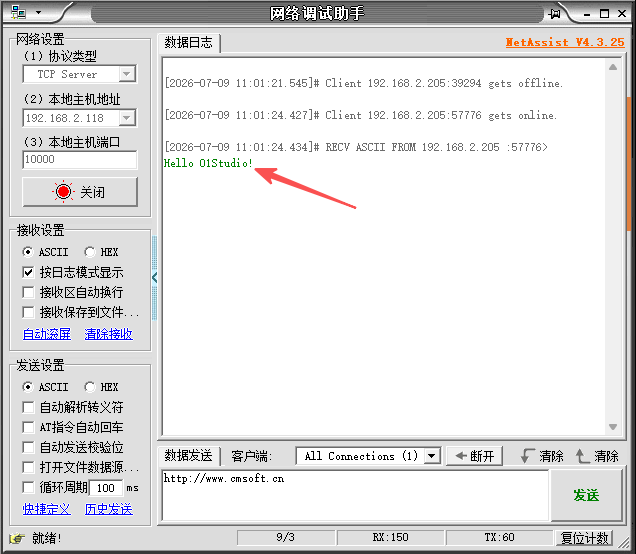
Task: Close the 网络调试助手 window
Action: [x=622, y=14]
